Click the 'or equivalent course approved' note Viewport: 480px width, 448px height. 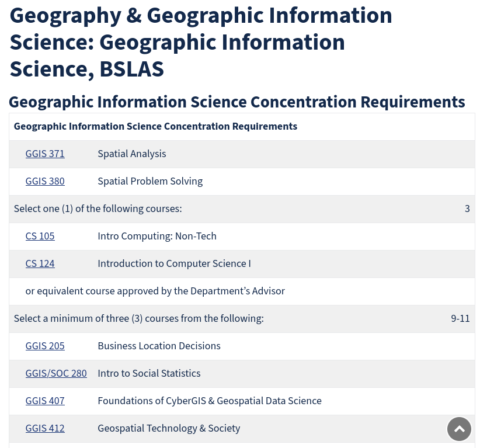coord(155,291)
